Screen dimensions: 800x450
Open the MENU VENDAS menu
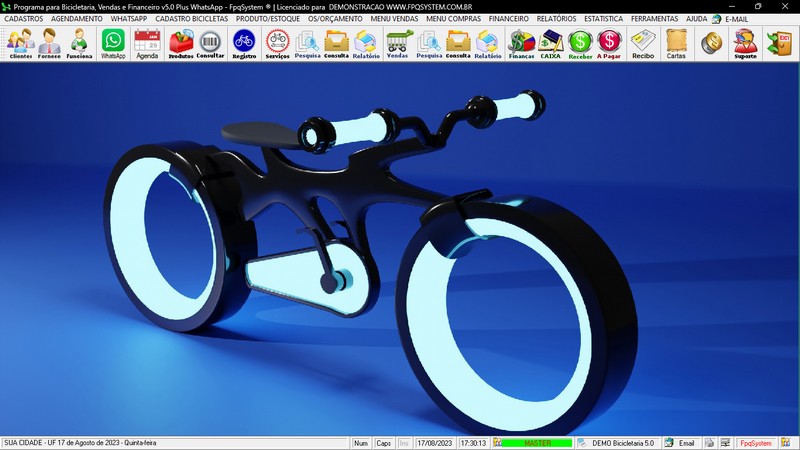click(x=394, y=19)
